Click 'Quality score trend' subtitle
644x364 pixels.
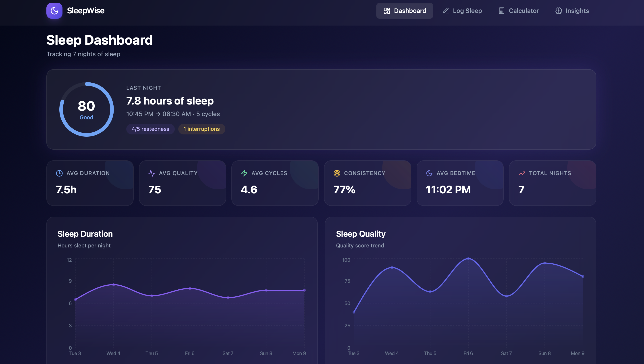click(360, 246)
